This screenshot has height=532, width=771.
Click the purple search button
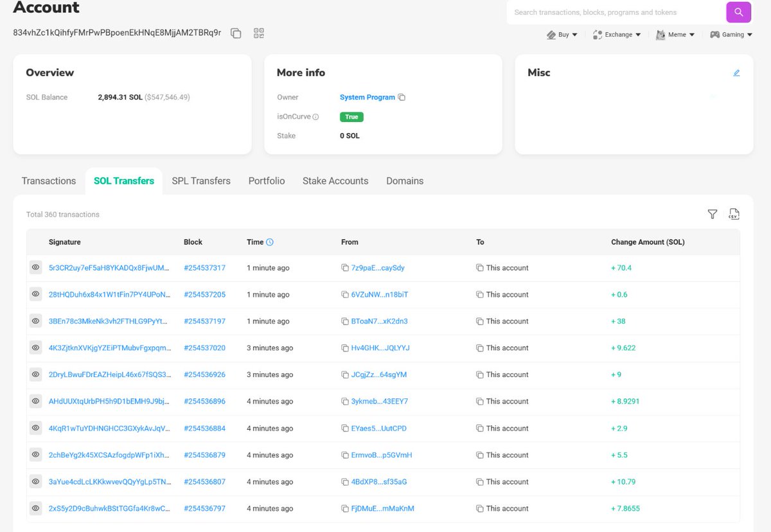click(x=739, y=12)
